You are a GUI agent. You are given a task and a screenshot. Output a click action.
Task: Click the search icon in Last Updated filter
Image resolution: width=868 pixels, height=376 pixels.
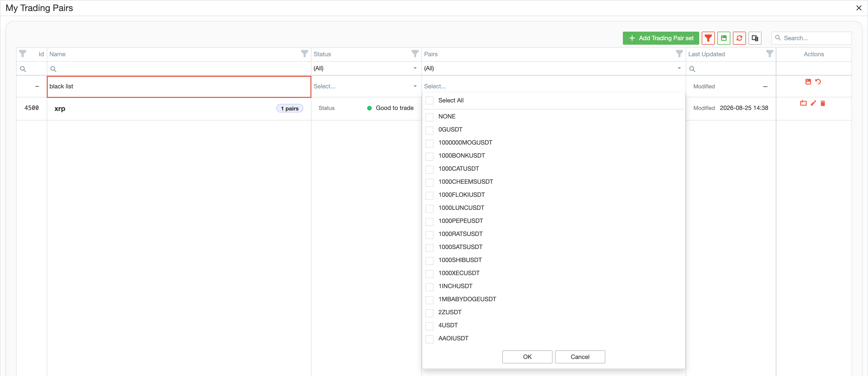click(x=692, y=69)
